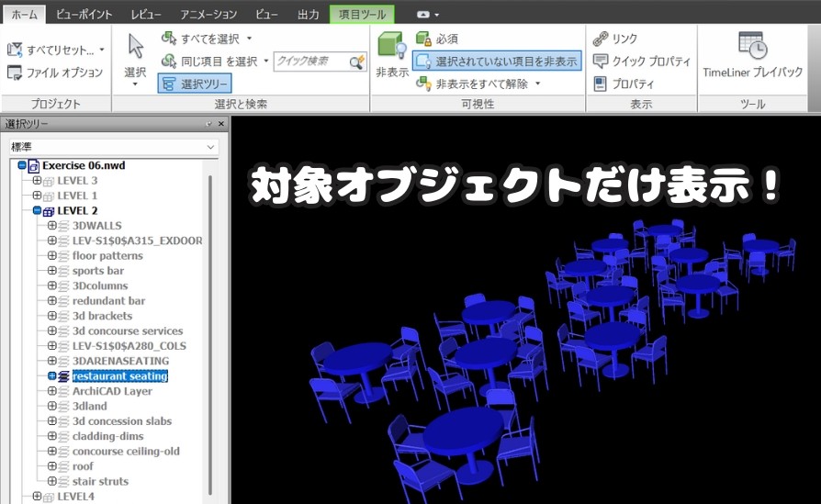The width and height of the screenshot is (821, 504).
Task: Select the LEVEL 2 tree item
Action: pyautogui.click(x=77, y=210)
